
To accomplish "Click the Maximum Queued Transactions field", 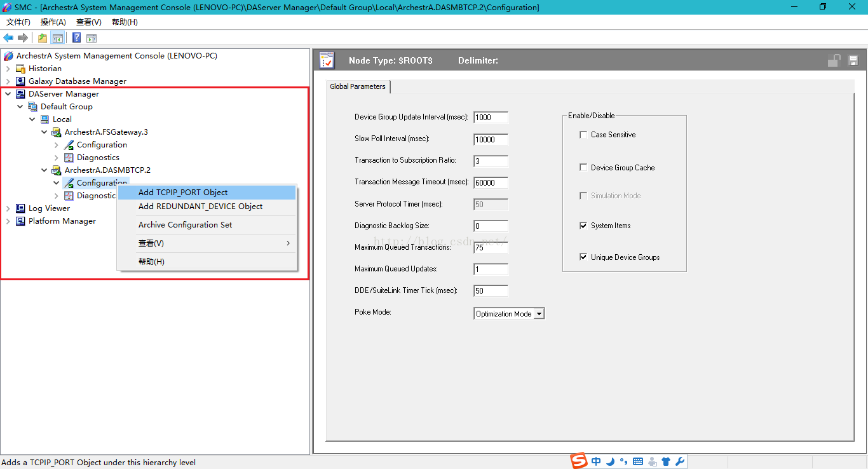I will (491, 248).
